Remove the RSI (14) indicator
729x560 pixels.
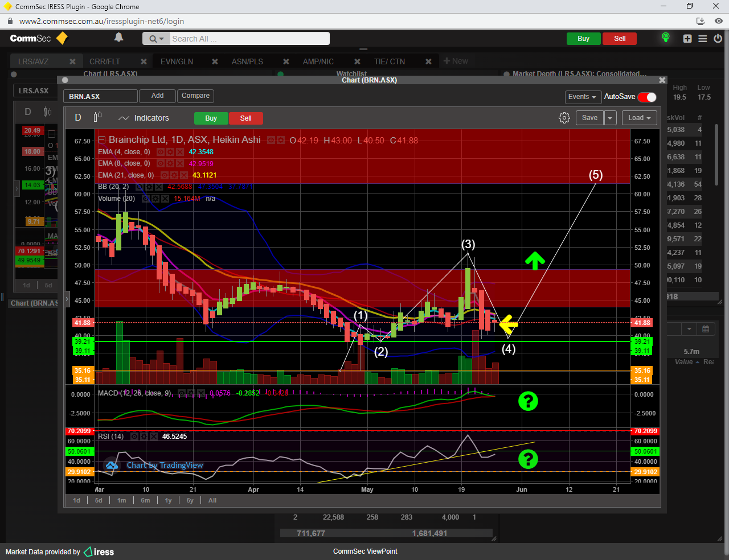point(154,437)
